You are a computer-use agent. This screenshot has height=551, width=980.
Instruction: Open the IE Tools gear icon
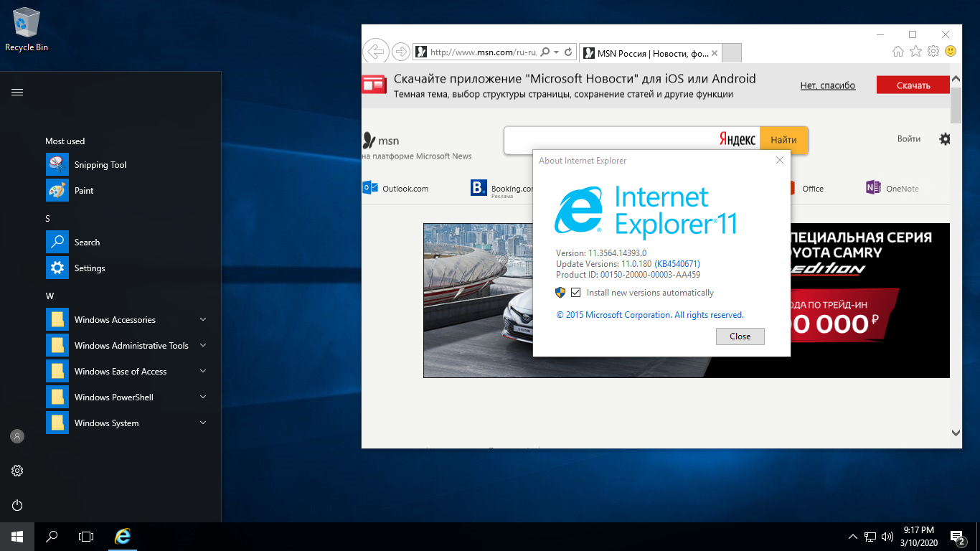[x=933, y=51]
